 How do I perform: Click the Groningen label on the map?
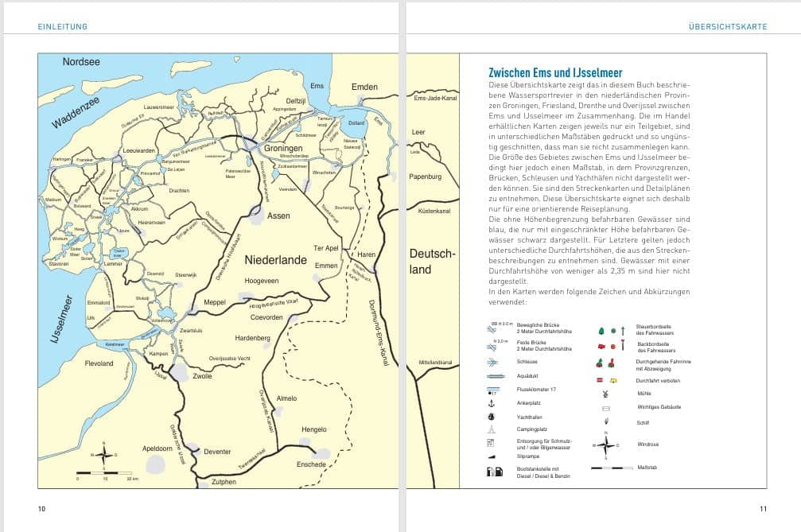[283, 149]
